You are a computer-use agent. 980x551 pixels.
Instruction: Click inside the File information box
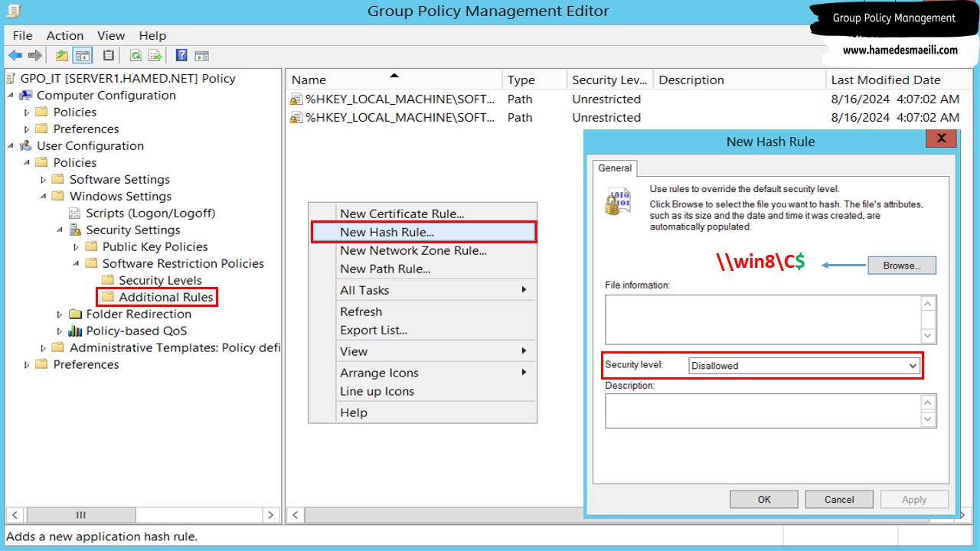pyautogui.click(x=763, y=319)
